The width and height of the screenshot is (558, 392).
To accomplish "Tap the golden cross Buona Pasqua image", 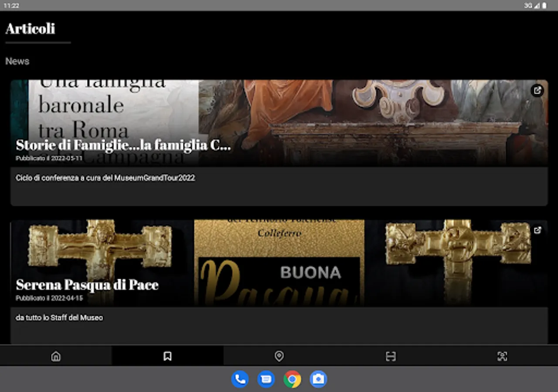I will point(279,263).
